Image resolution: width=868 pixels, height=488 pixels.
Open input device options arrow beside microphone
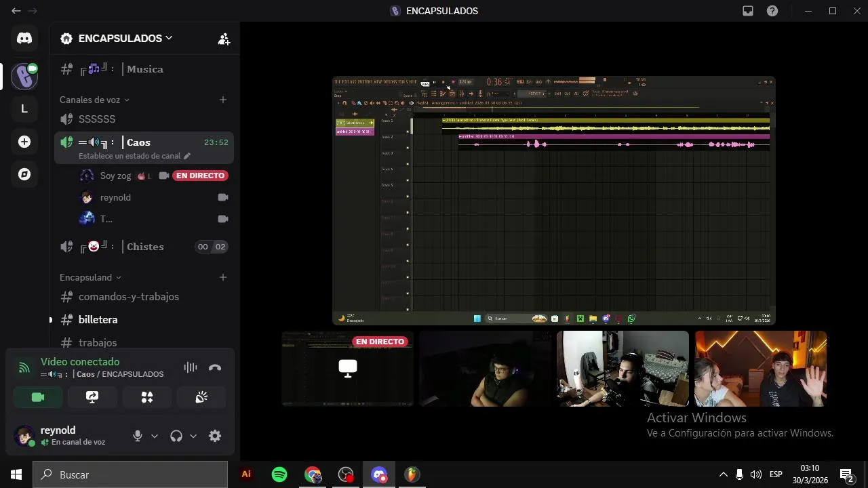155,436
